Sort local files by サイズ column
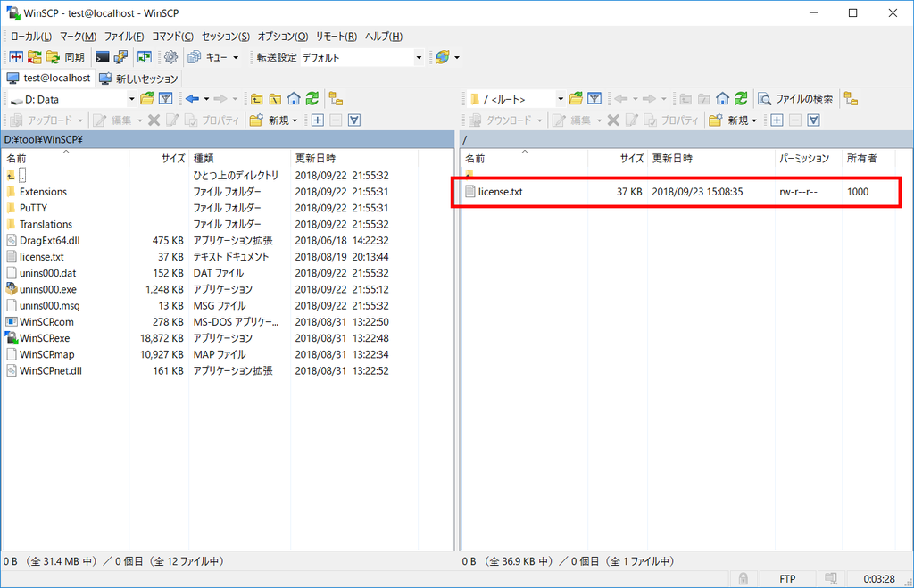The width and height of the screenshot is (914, 588). coord(159,159)
